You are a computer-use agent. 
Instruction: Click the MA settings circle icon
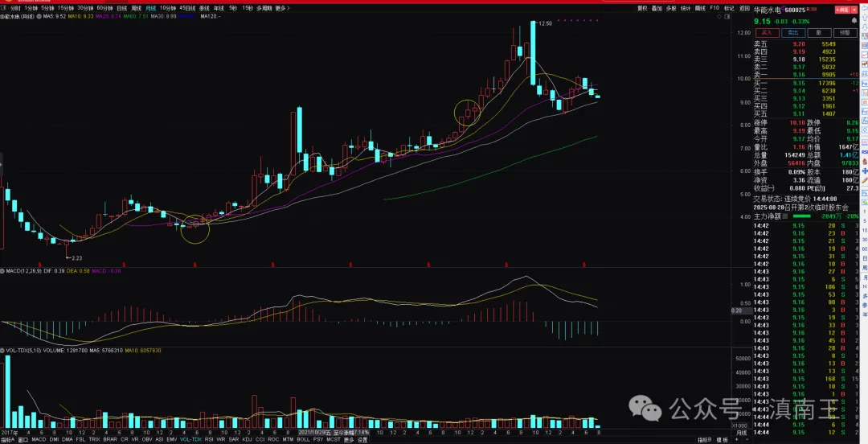click(x=39, y=17)
